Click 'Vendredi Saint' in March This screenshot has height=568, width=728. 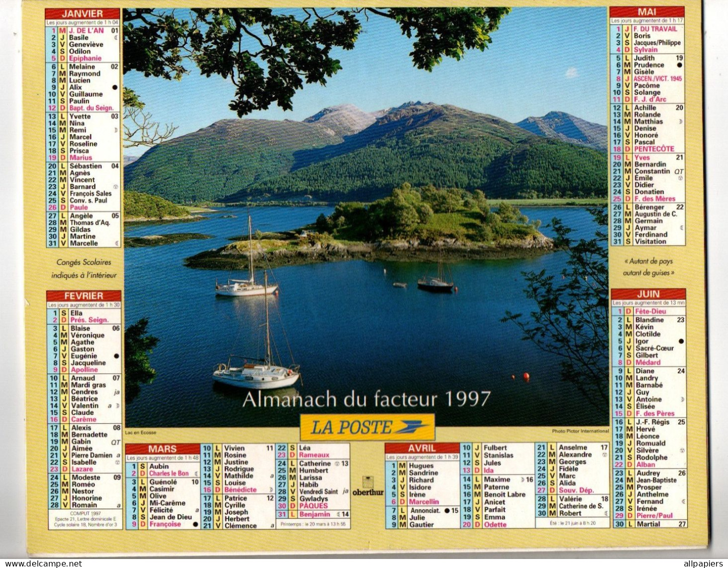tap(319, 492)
